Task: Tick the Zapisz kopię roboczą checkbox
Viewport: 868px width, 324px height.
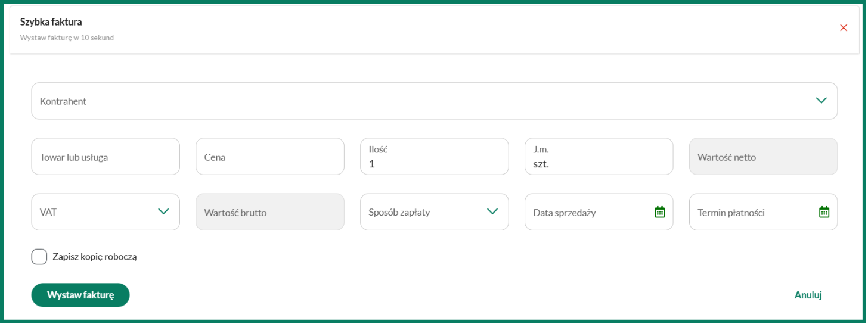Action: pyautogui.click(x=39, y=257)
